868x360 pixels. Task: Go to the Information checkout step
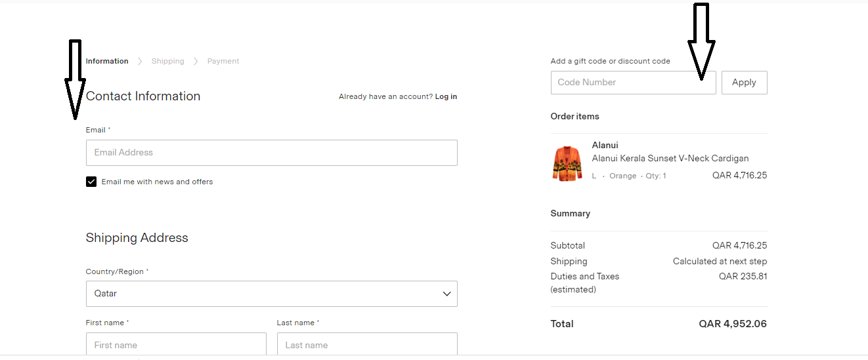(107, 61)
